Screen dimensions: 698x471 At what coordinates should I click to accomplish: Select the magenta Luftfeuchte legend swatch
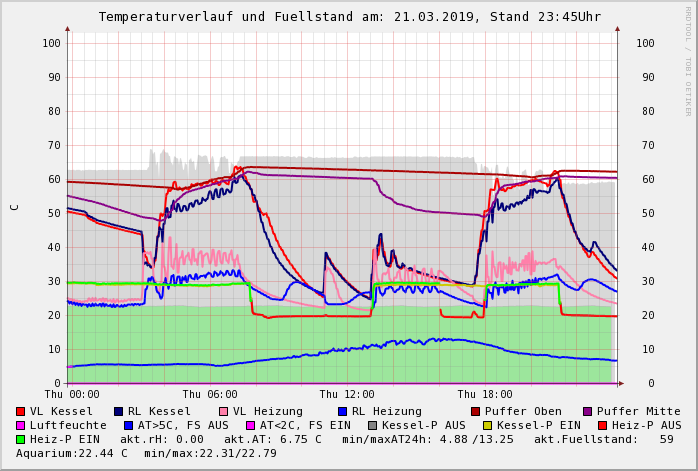(21, 425)
